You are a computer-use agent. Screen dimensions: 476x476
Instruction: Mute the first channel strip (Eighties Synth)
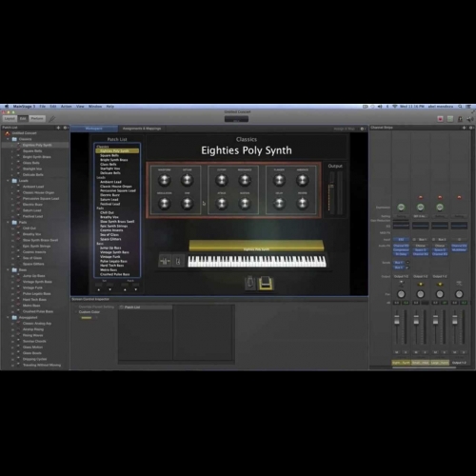[397, 352]
